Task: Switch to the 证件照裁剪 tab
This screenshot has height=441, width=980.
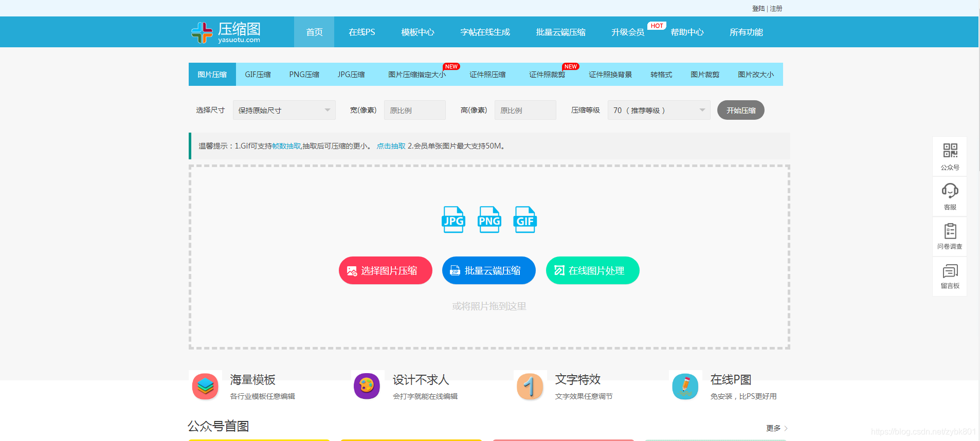Action: 547,75
